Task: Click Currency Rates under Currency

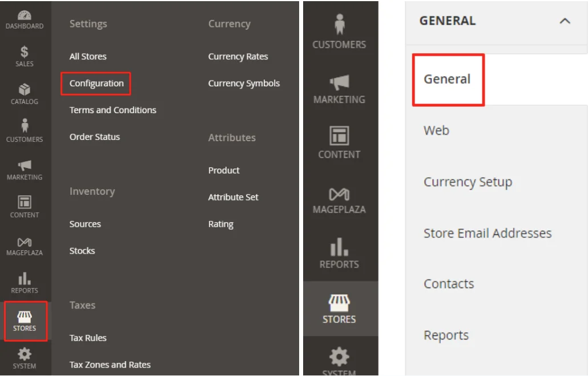Action: [x=237, y=56]
